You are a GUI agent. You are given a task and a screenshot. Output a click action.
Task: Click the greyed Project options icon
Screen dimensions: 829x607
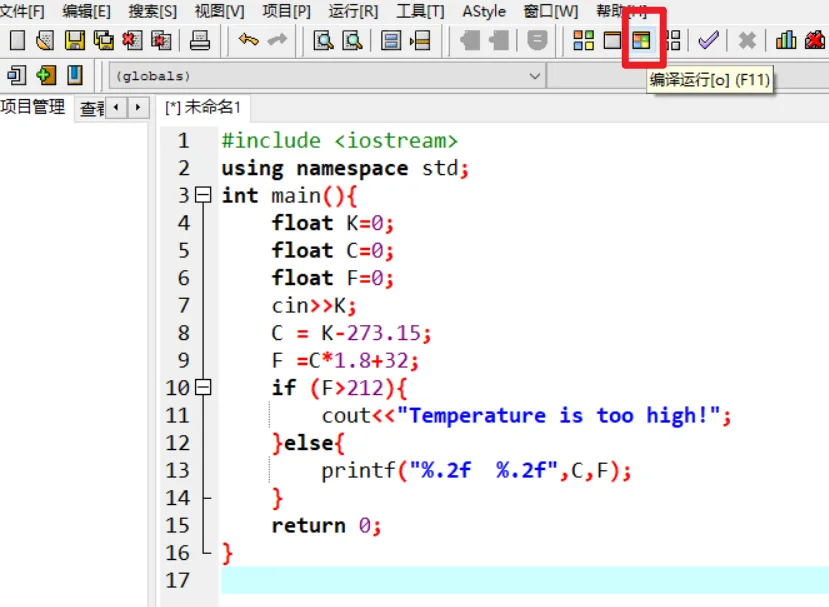pos(537,40)
